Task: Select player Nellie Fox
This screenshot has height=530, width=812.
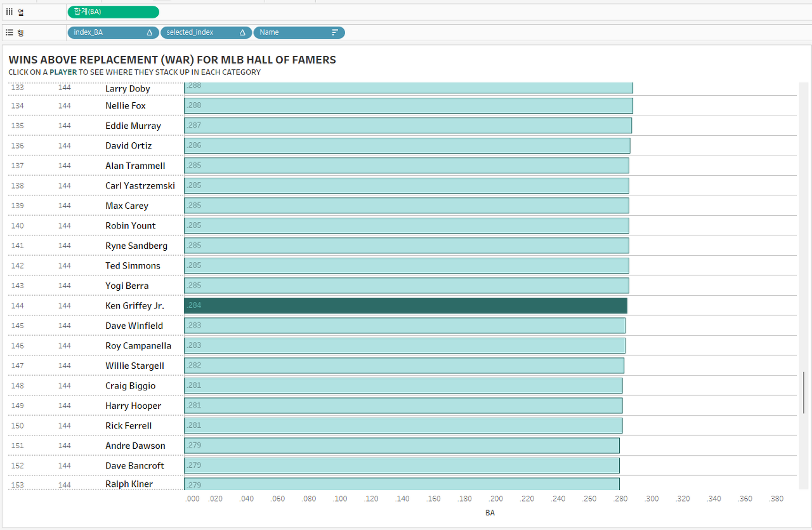Action: [126, 106]
